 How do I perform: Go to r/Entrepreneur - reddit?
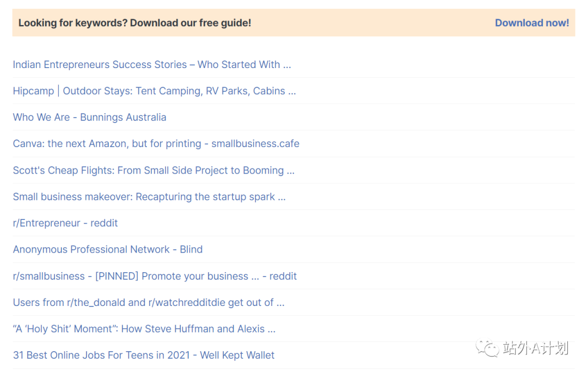65,223
